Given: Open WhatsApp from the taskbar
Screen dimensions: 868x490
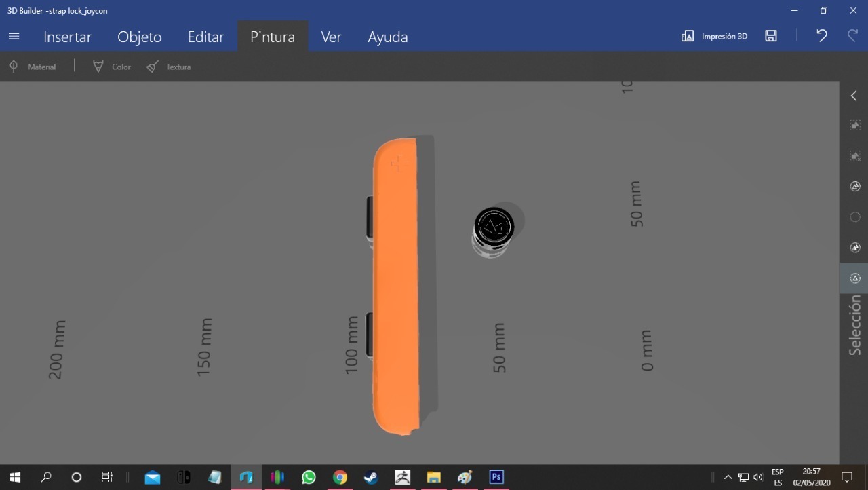Looking at the screenshot, I should coord(309,477).
